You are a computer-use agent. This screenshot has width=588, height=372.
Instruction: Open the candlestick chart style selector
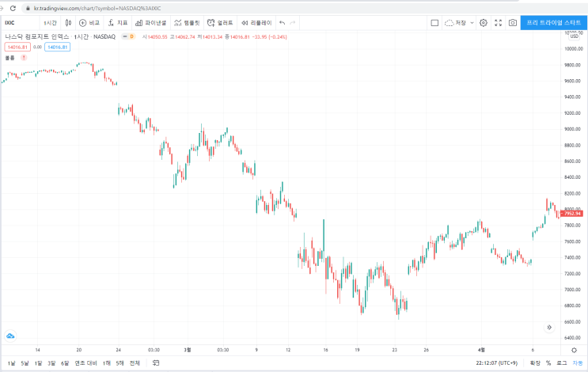coord(68,23)
